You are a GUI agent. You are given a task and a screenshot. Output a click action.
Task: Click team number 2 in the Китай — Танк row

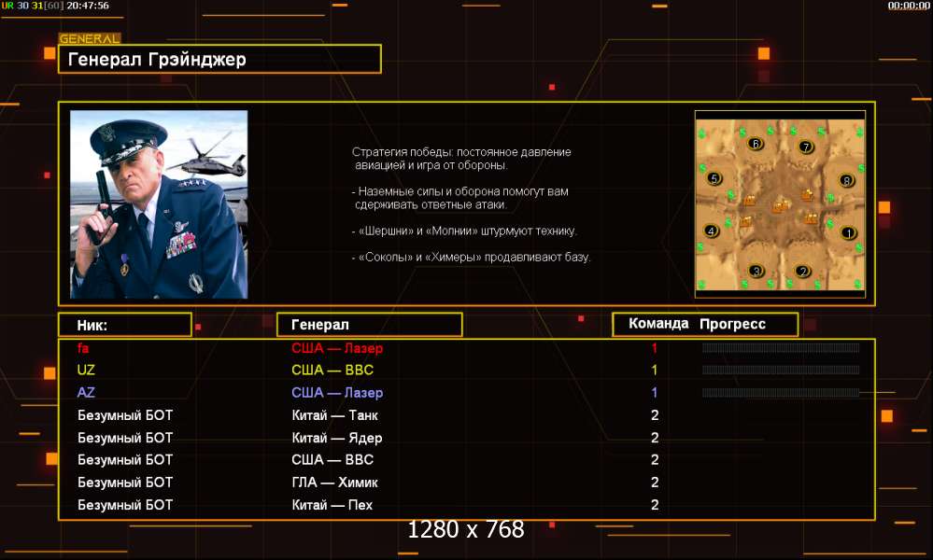click(x=655, y=415)
